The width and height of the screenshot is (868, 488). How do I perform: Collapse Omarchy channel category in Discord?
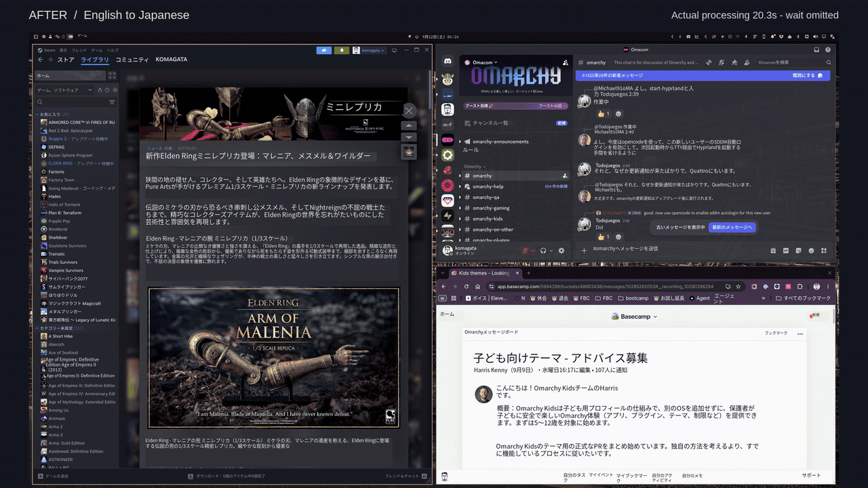tap(474, 166)
